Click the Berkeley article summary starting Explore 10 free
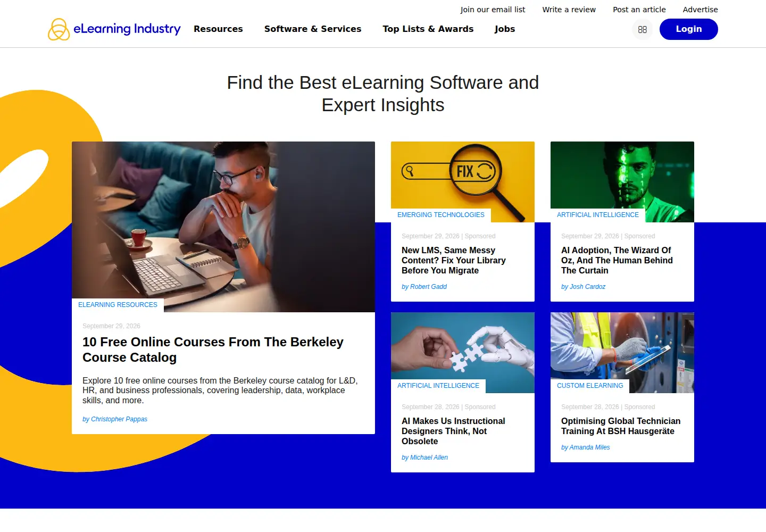Screen dimensions: 766x532 coord(220,390)
